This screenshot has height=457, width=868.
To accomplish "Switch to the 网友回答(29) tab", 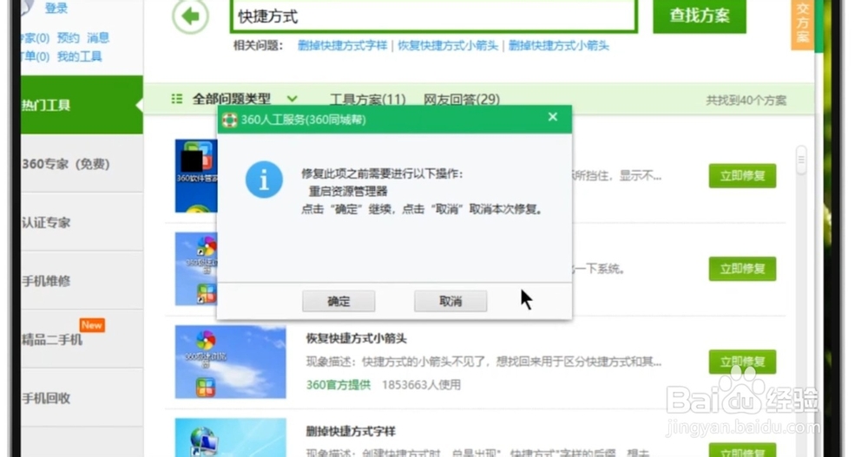I will tap(461, 99).
